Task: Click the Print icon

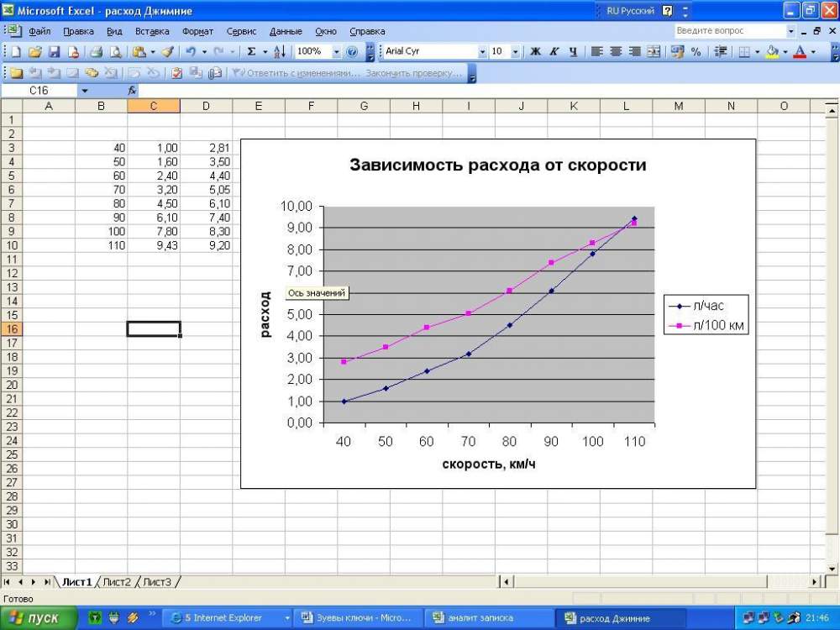Action: (96, 51)
